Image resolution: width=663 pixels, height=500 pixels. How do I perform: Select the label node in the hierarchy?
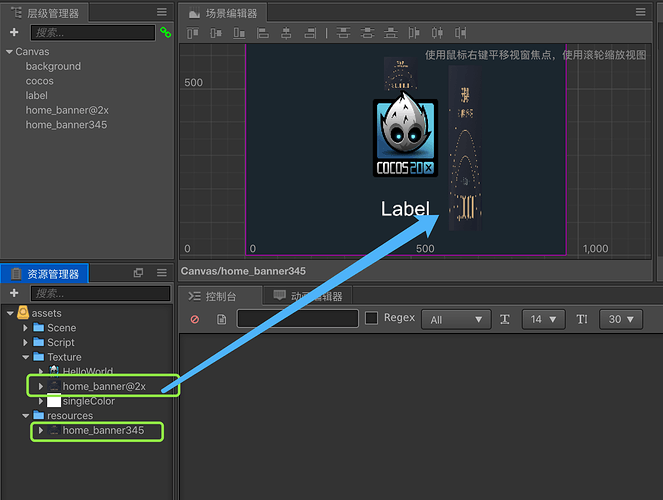click(x=37, y=96)
